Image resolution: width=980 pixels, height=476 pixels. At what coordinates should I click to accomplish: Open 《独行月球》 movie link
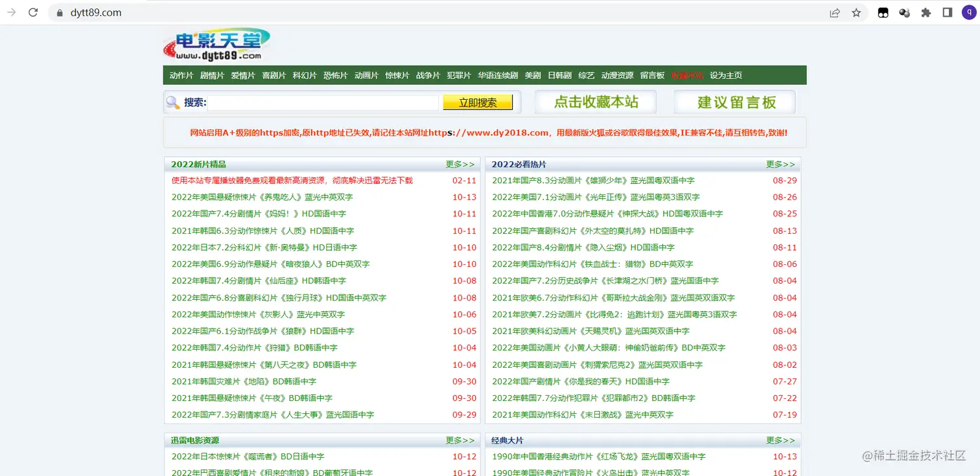click(279, 298)
